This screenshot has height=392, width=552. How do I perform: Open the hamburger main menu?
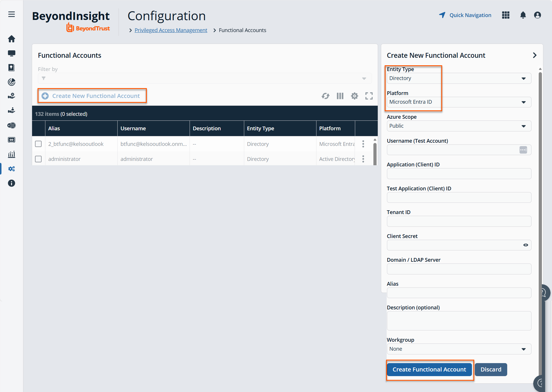[12, 14]
